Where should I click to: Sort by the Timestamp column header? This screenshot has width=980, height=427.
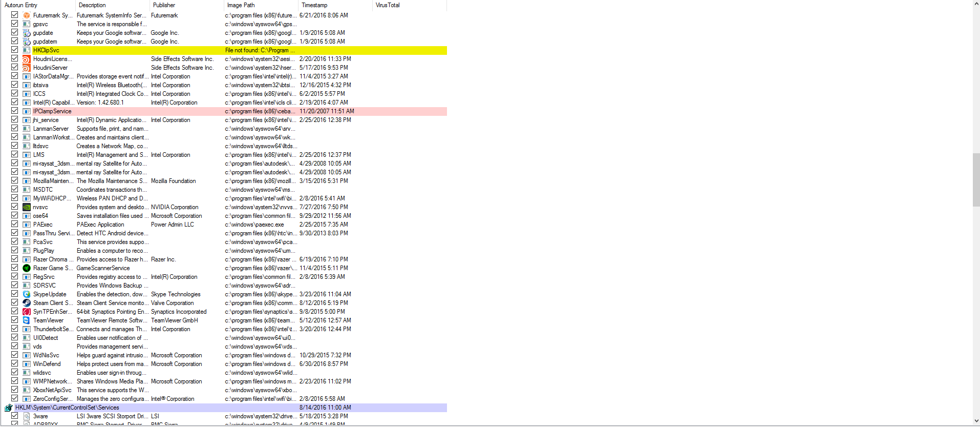(x=335, y=5)
